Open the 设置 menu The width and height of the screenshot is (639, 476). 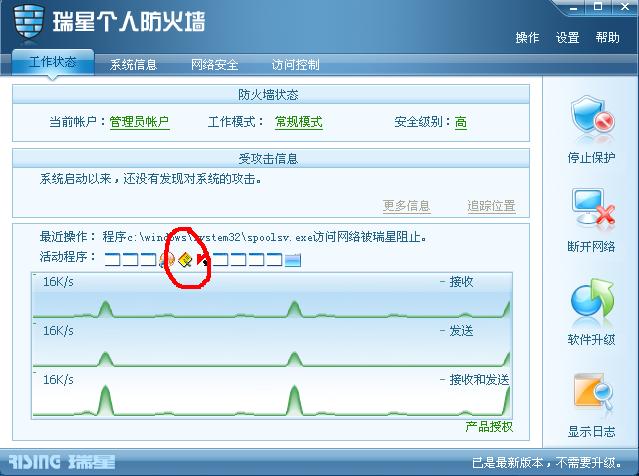(x=568, y=37)
